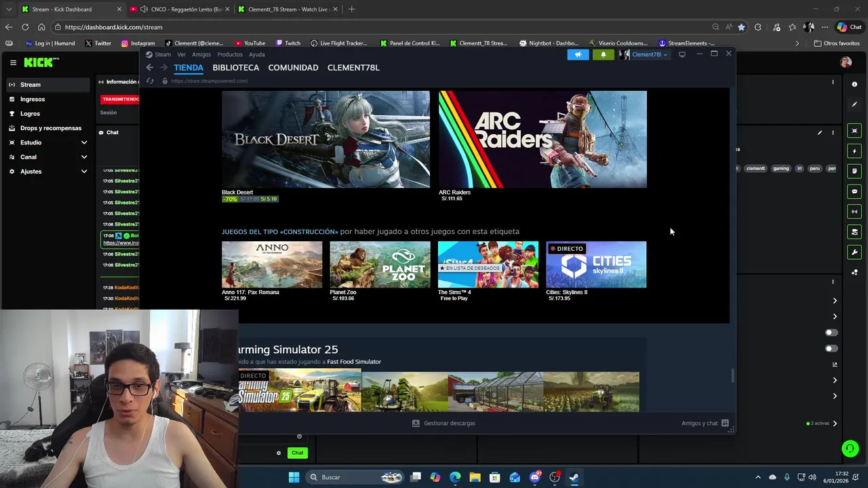The height and width of the screenshot is (488, 868).
Task: Reload the Steam store page
Action: point(150,81)
